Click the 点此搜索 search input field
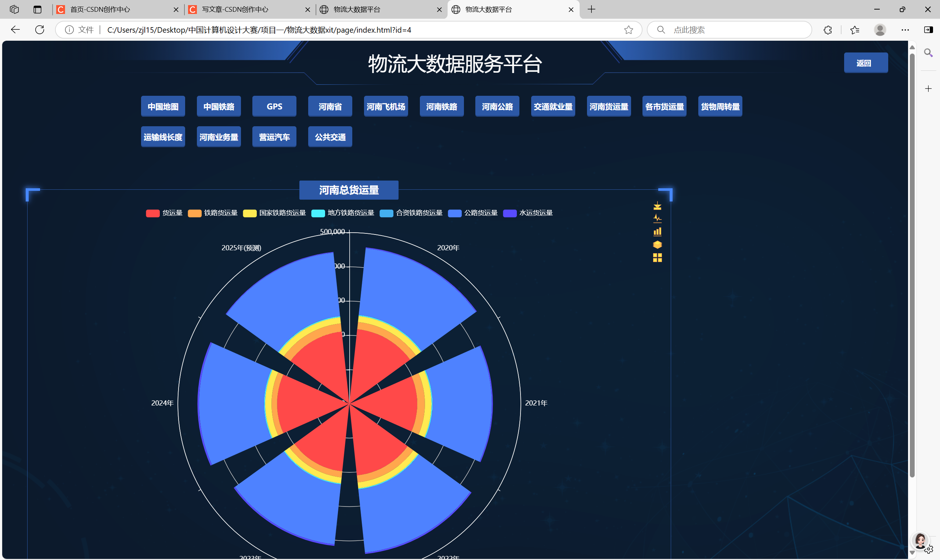The height and width of the screenshot is (560, 940). pyautogui.click(x=736, y=30)
